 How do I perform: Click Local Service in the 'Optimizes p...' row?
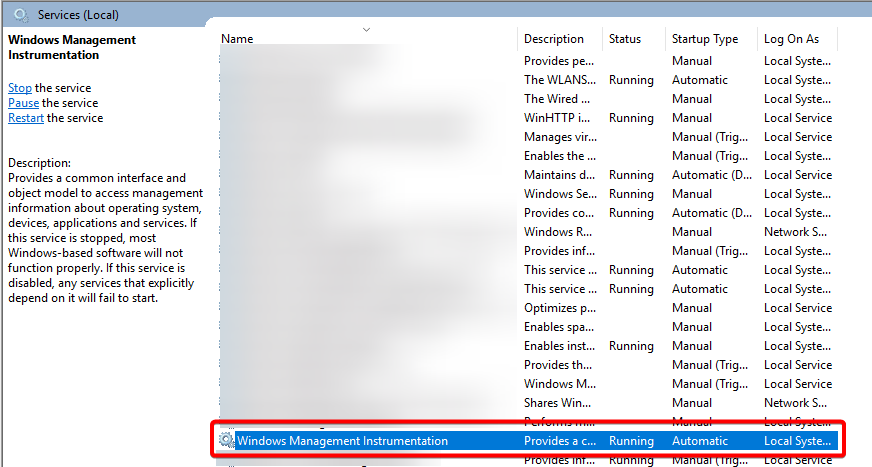tap(798, 308)
